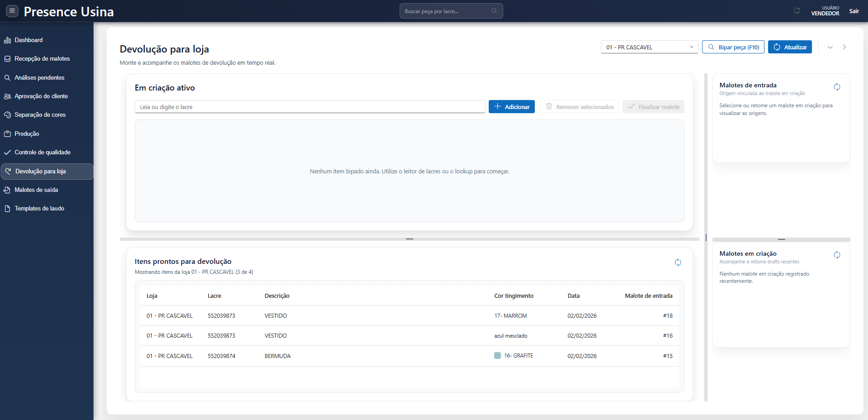Screen dimensions: 868x420
Task: Refresh the Malotes em criação panel
Action: [x=837, y=255]
